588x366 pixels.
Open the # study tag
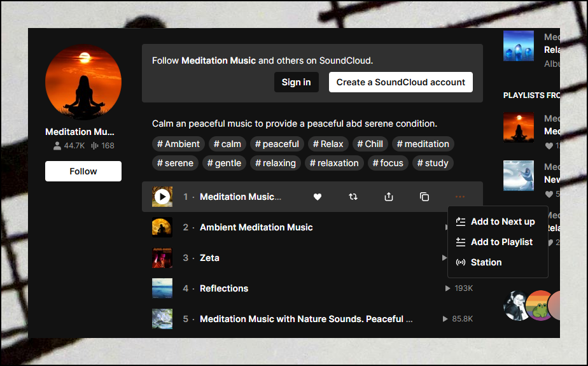[433, 163]
